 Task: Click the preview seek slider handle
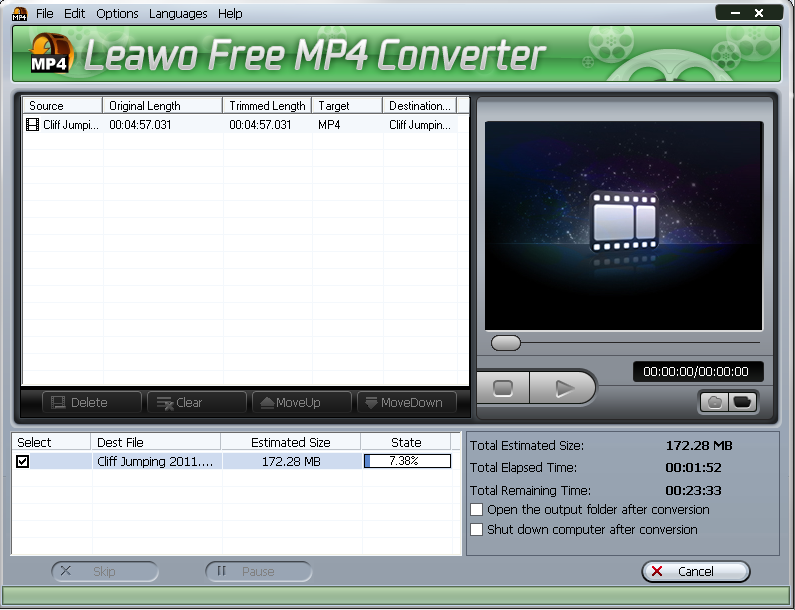point(505,343)
